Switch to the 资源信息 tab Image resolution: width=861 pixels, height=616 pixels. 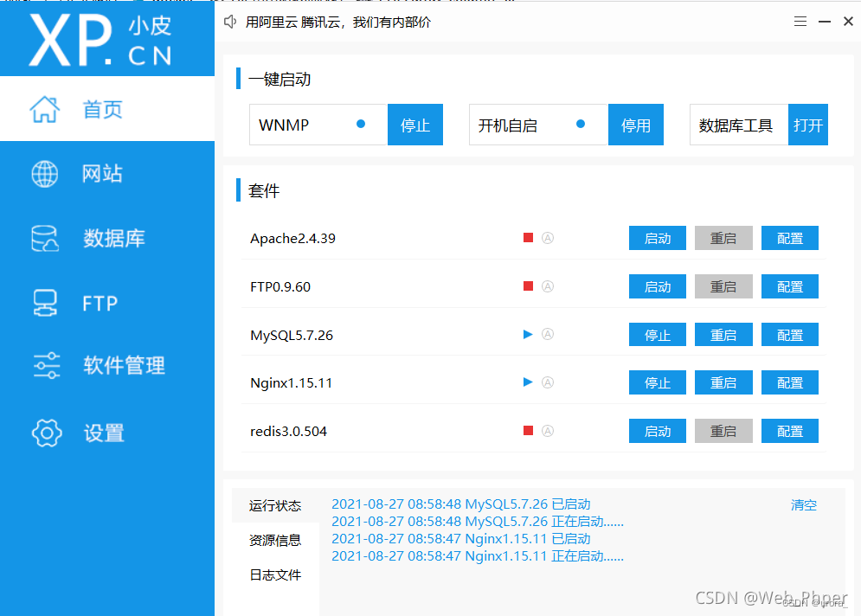(275, 540)
